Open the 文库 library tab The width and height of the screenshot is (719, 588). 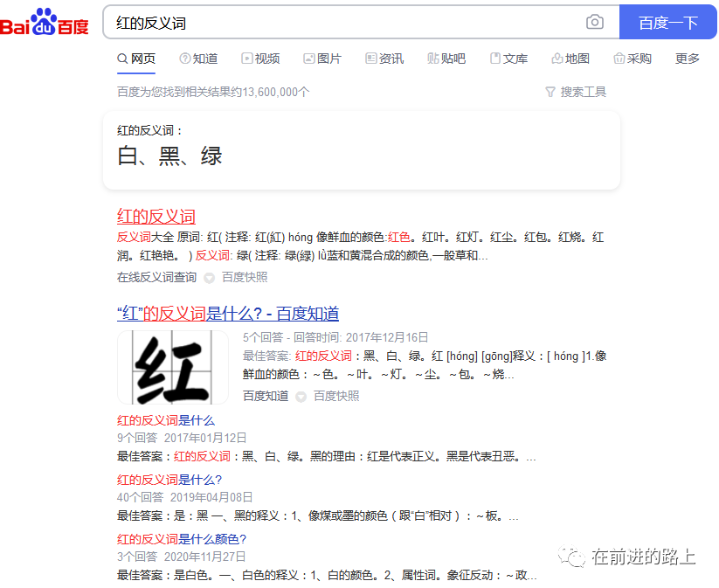point(508,59)
